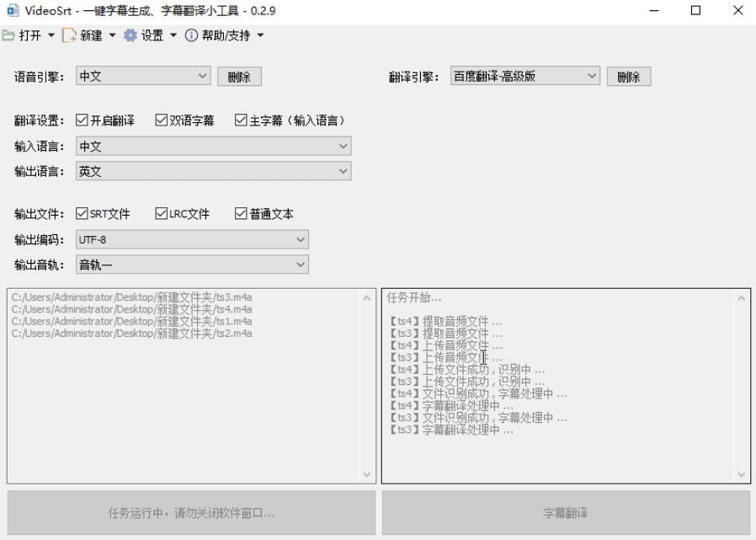This screenshot has width=756, height=540.
Task: Open the 输出语言 dropdown showing 英文
Action: (x=214, y=171)
